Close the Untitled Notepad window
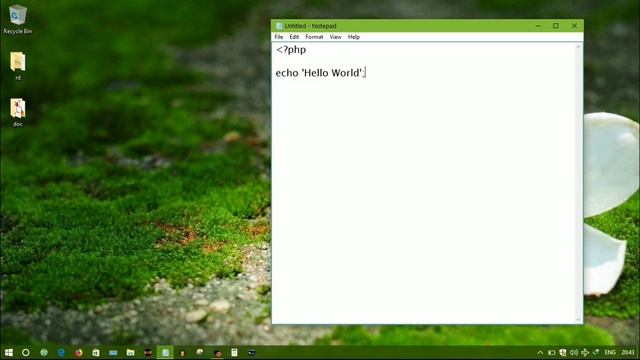Screen dimensions: 640x360 [574, 26]
